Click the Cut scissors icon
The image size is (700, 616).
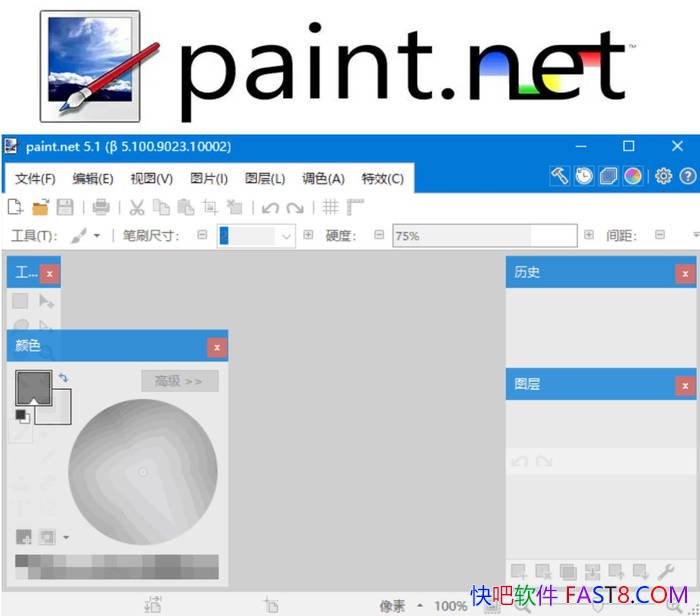[137, 207]
